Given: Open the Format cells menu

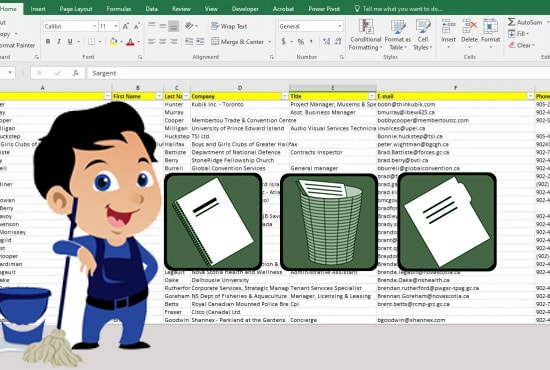Looking at the screenshot, I should [x=490, y=34].
